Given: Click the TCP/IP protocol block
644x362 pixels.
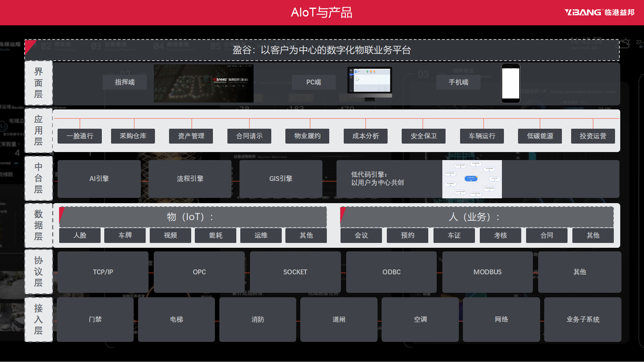Looking at the screenshot, I should [x=103, y=272].
